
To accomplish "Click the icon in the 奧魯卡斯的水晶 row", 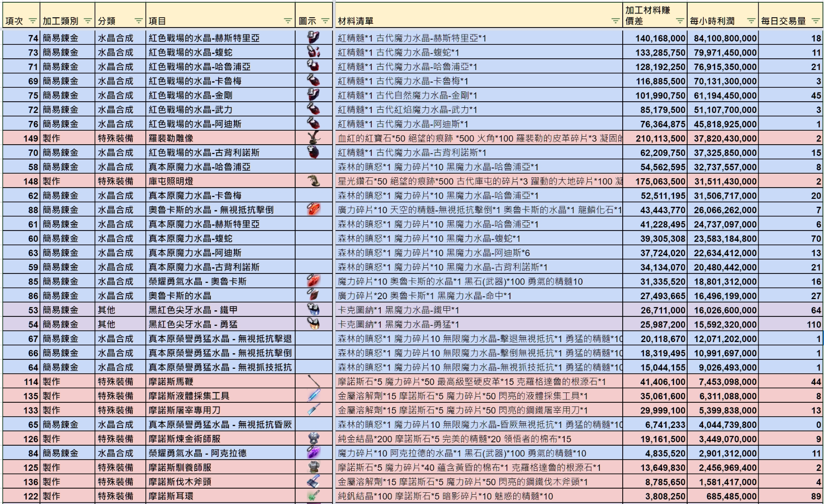I will 313,295.
